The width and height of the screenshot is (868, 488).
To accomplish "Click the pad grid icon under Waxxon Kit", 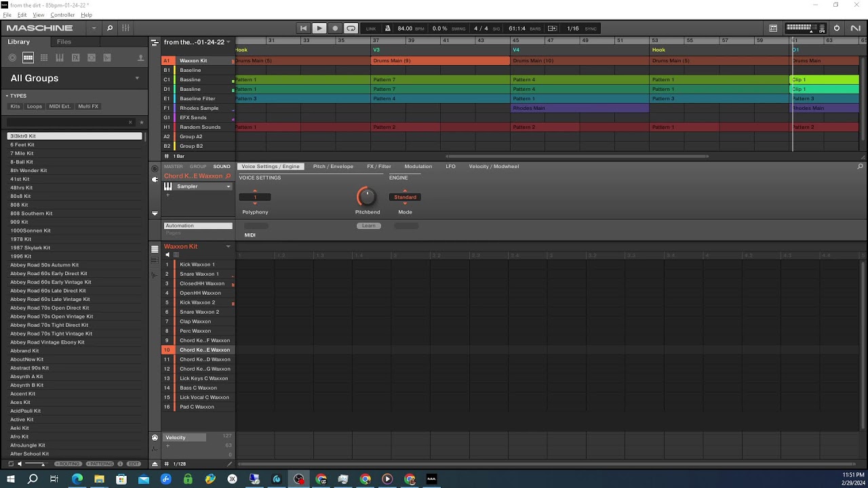I will point(176,255).
